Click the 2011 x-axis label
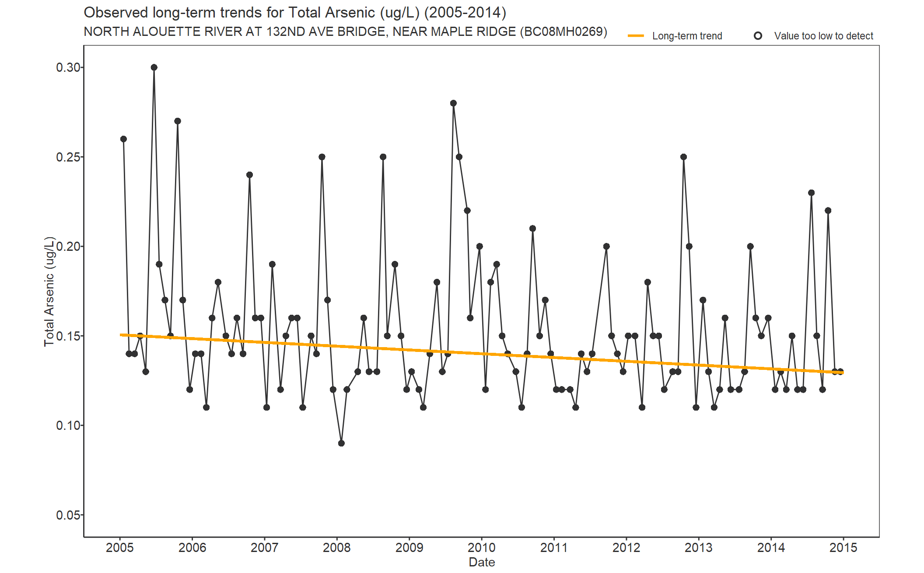 click(x=554, y=548)
